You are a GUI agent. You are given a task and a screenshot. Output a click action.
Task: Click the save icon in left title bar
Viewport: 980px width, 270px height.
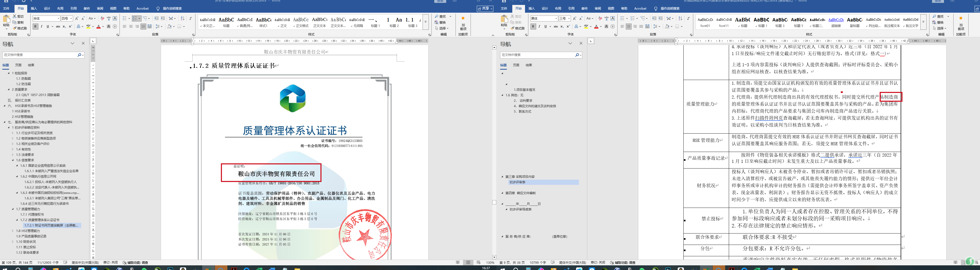click(6, 1)
